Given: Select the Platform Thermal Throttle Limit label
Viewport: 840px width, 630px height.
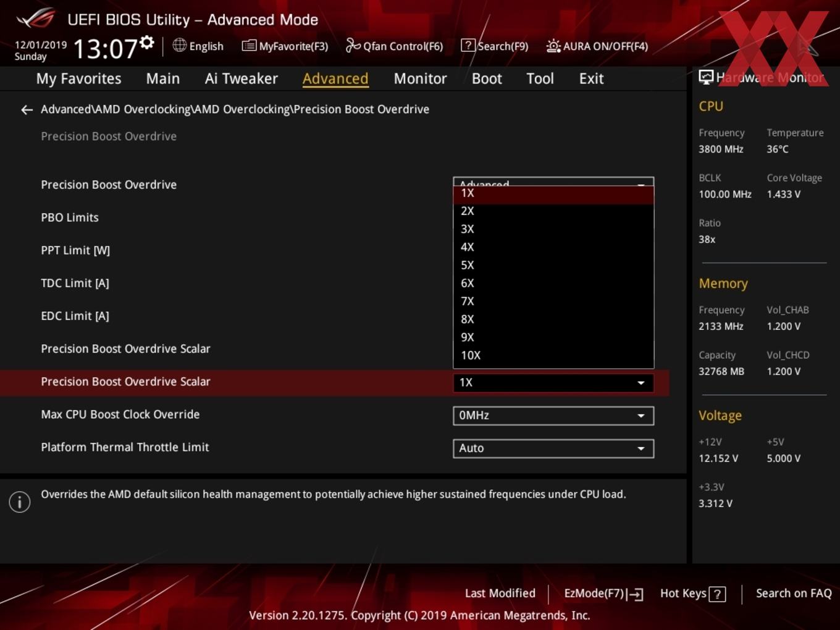Looking at the screenshot, I should tap(125, 447).
